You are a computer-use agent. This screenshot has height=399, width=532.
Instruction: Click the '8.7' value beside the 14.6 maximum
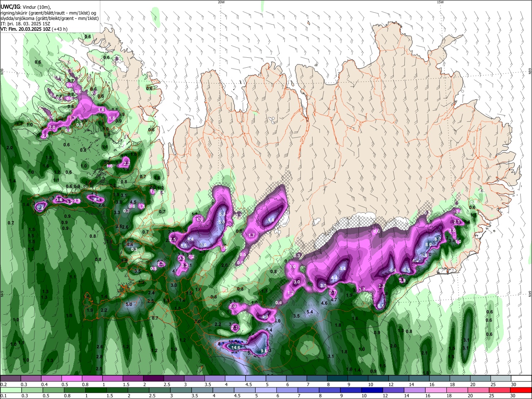222,344
